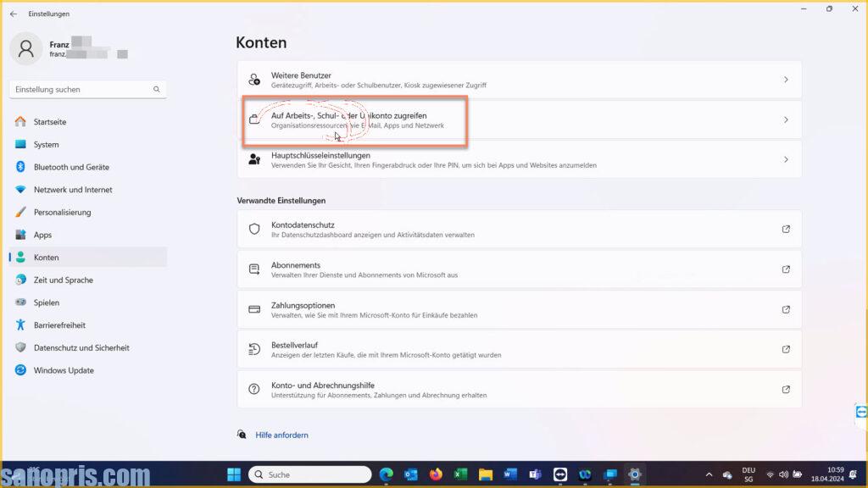The width and height of the screenshot is (868, 488).
Task: Go to Windows Update in the sidebar
Action: tap(64, 370)
